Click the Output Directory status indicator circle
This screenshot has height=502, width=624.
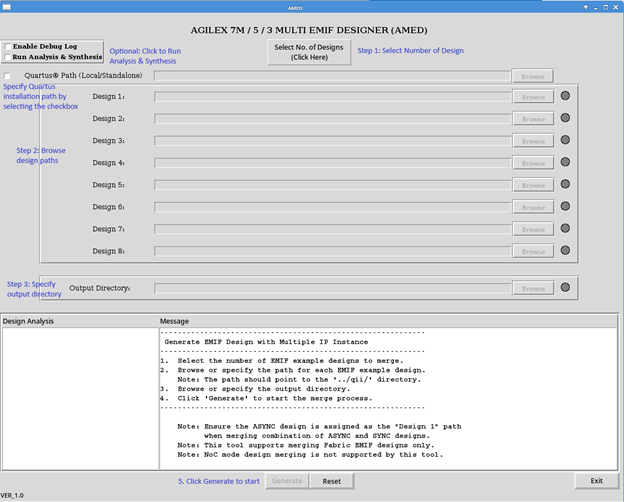click(x=565, y=287)
